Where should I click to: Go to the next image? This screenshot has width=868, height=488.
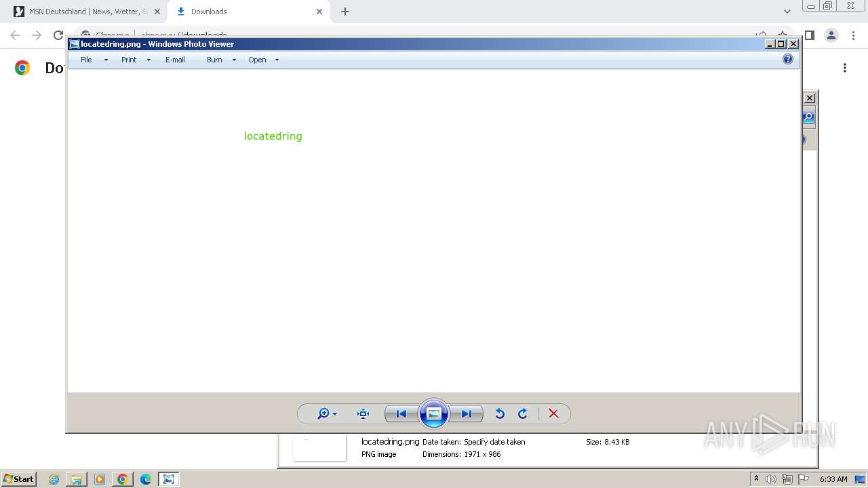click(467, 413)
